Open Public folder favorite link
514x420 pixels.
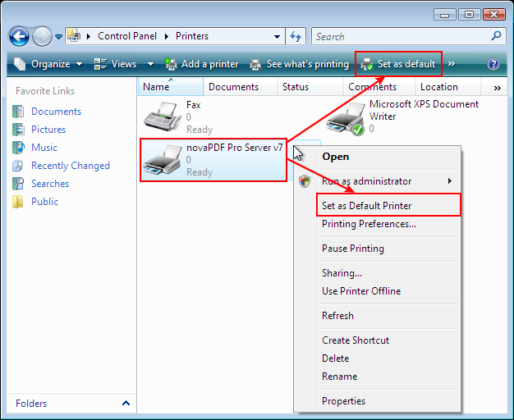(44, 202)
